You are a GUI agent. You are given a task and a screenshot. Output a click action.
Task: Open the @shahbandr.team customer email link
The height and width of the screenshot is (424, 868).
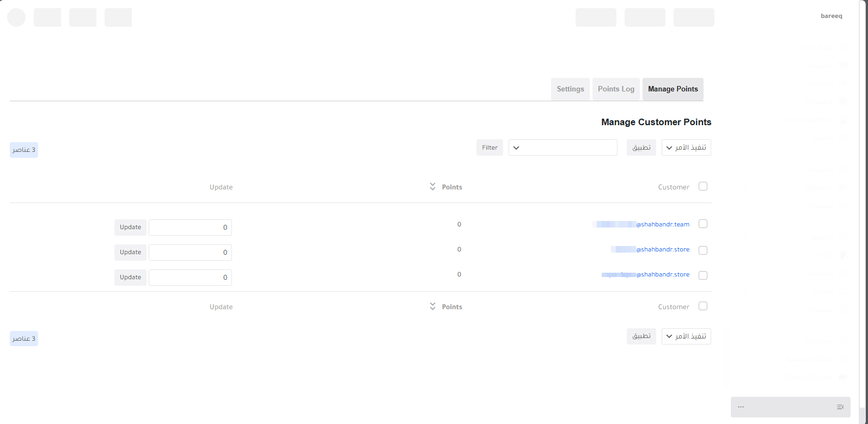point(663,224)
